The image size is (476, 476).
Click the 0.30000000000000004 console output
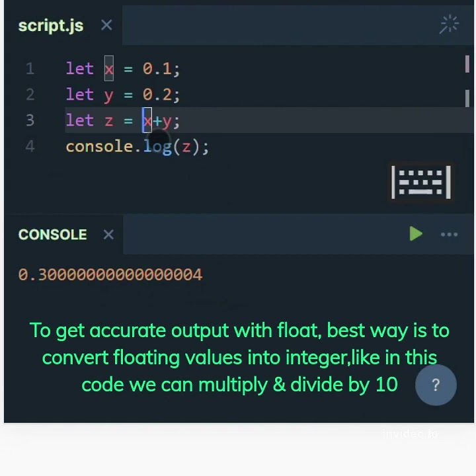pyautogui.click(x=110, y=274)
